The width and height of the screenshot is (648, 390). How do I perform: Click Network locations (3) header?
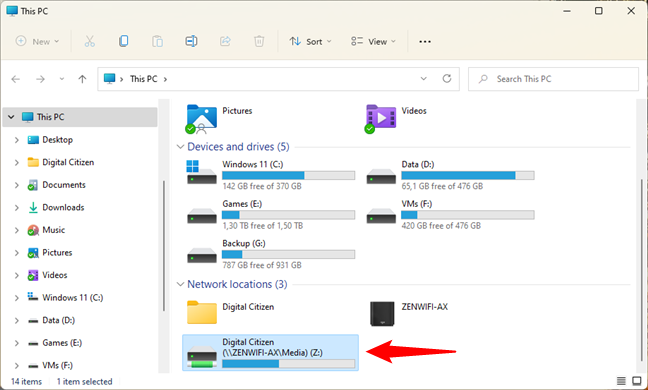[237, 284]
